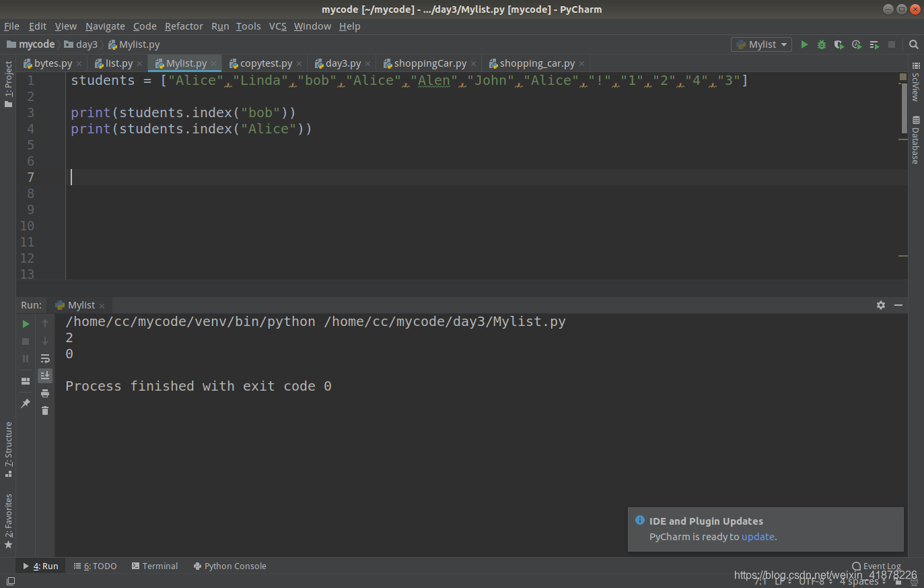Pin the Run tab with pushpin icon
Screen dimensions: 924x588
pos(26,403)
